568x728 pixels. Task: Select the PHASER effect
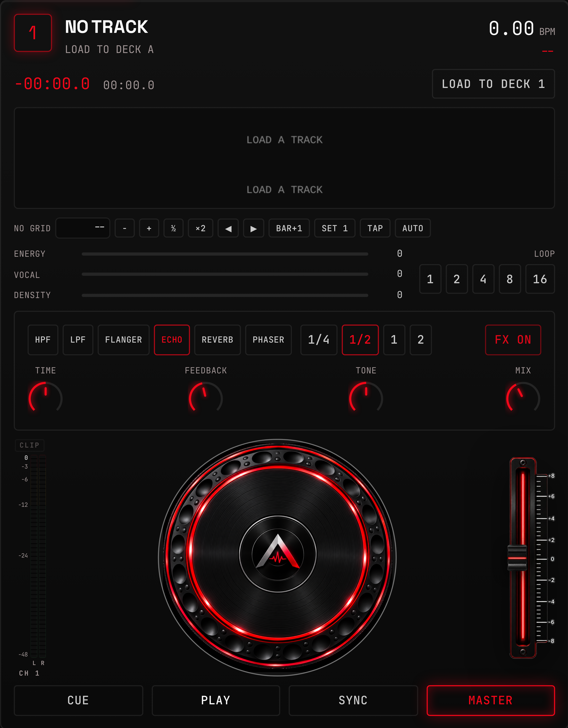pos(268,340)
